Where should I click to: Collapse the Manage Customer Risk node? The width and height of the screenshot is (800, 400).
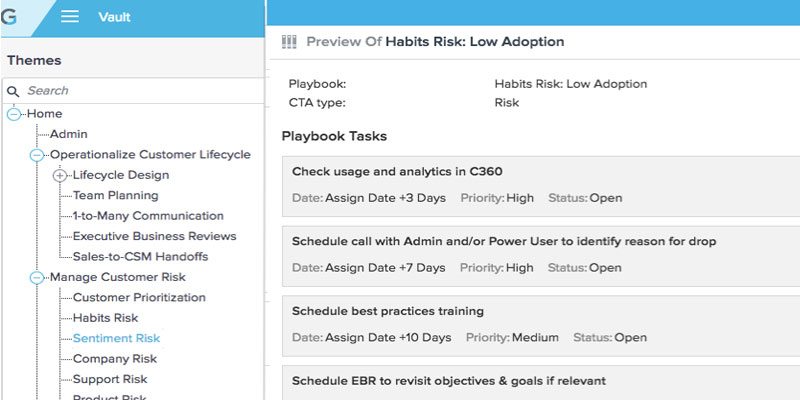point(37,278)
